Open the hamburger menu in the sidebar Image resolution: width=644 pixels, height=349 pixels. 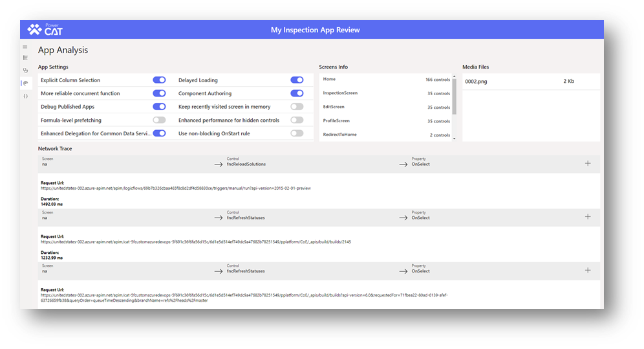(x=25, y=47)
